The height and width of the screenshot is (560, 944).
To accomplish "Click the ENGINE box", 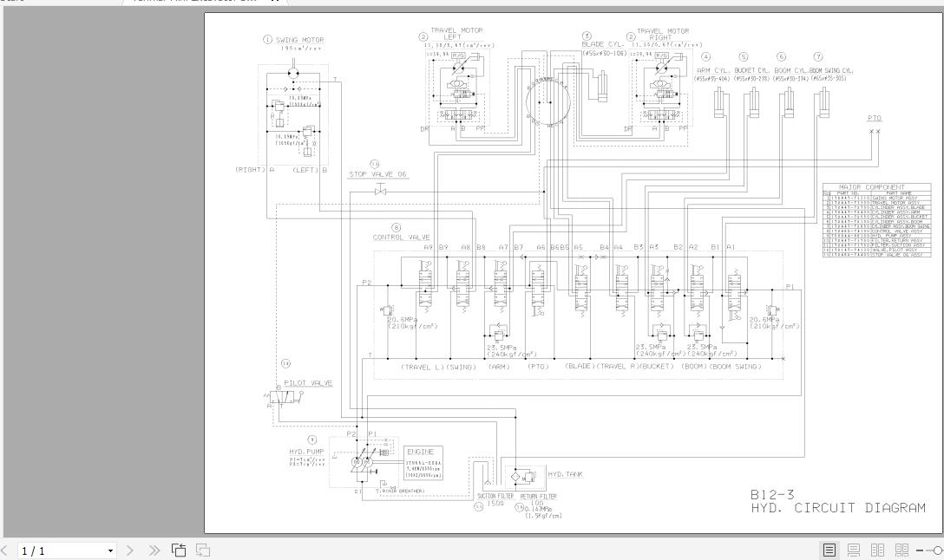I will tap(423, 463).
